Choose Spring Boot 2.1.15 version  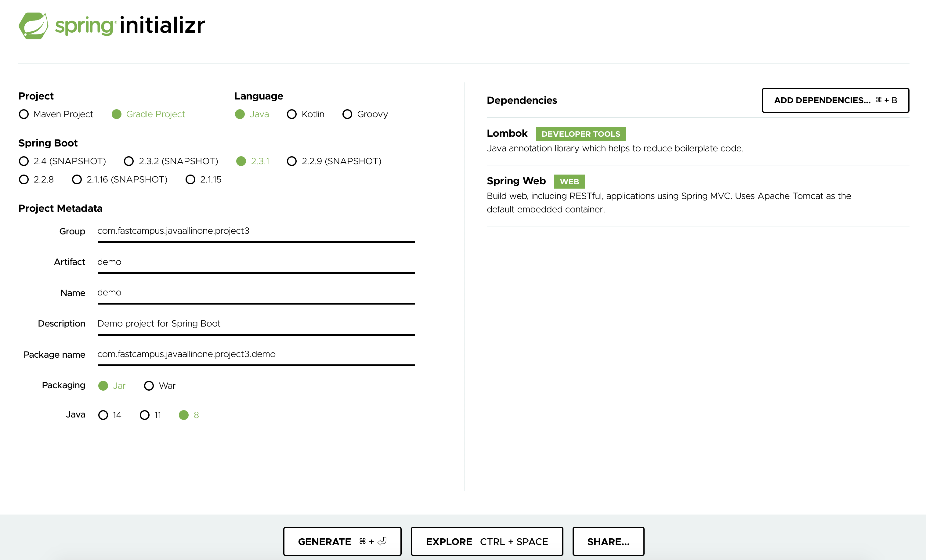click(190, 180)
